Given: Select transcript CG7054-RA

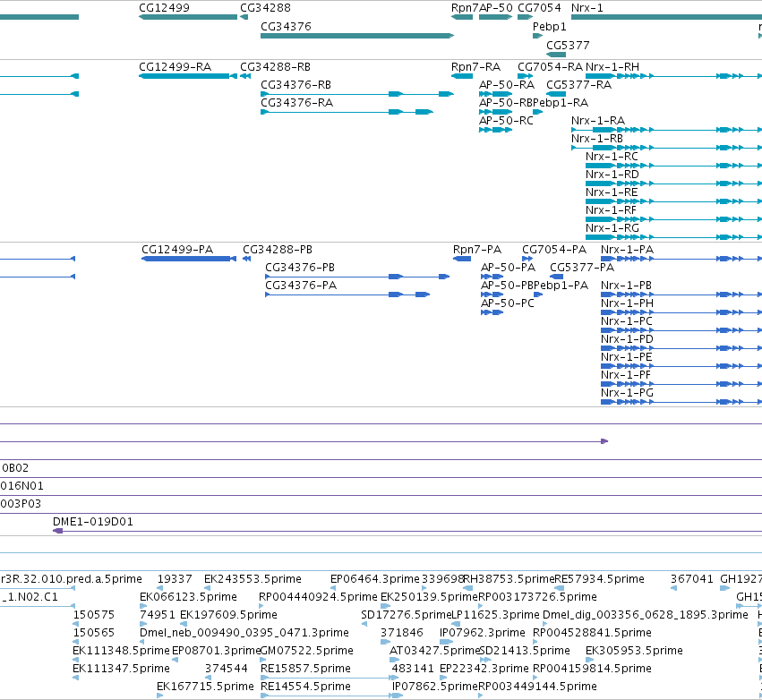Looking at the screenshot, I should 550,67.
